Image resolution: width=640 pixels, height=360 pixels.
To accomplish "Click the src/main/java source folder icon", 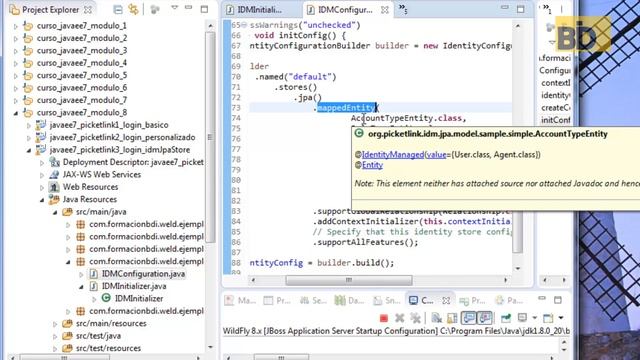I will [x=67, y=211].
